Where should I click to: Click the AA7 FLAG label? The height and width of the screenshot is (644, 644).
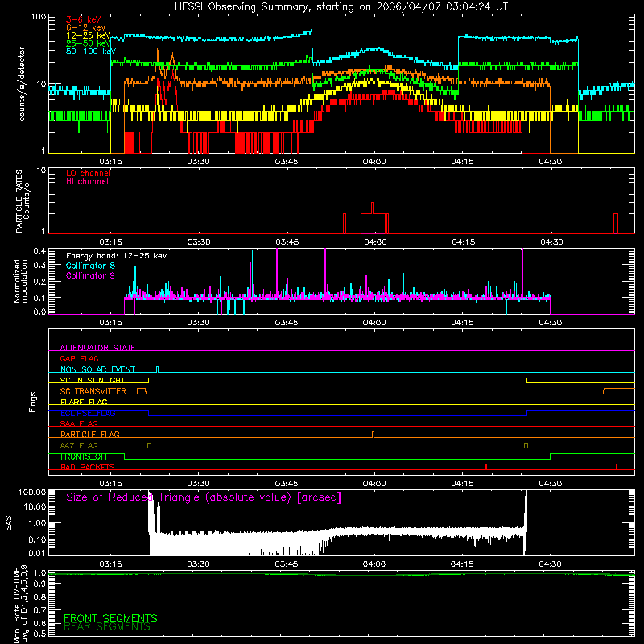79,445
